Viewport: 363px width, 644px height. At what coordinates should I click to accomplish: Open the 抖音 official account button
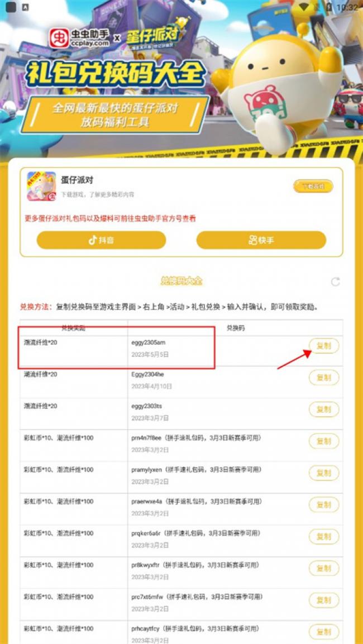(101, 240)
